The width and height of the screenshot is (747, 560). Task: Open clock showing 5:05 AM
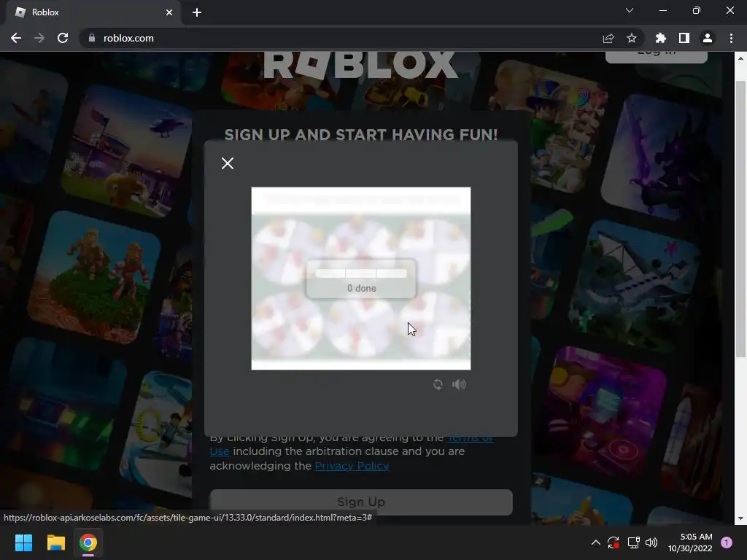690,542
